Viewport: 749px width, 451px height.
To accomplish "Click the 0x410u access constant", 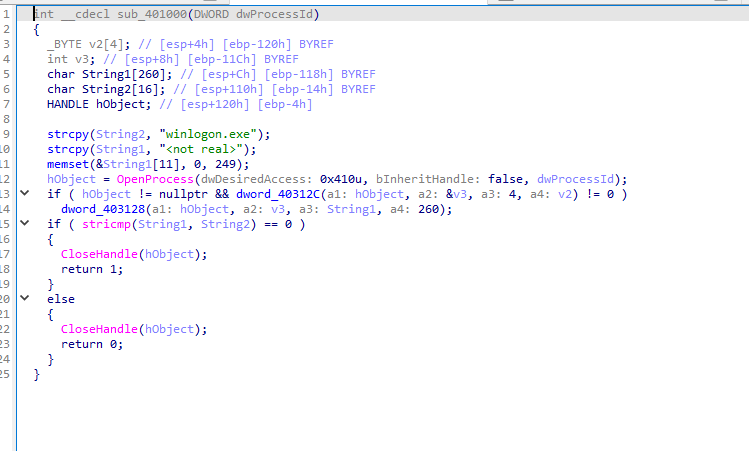I will [341, 179].
